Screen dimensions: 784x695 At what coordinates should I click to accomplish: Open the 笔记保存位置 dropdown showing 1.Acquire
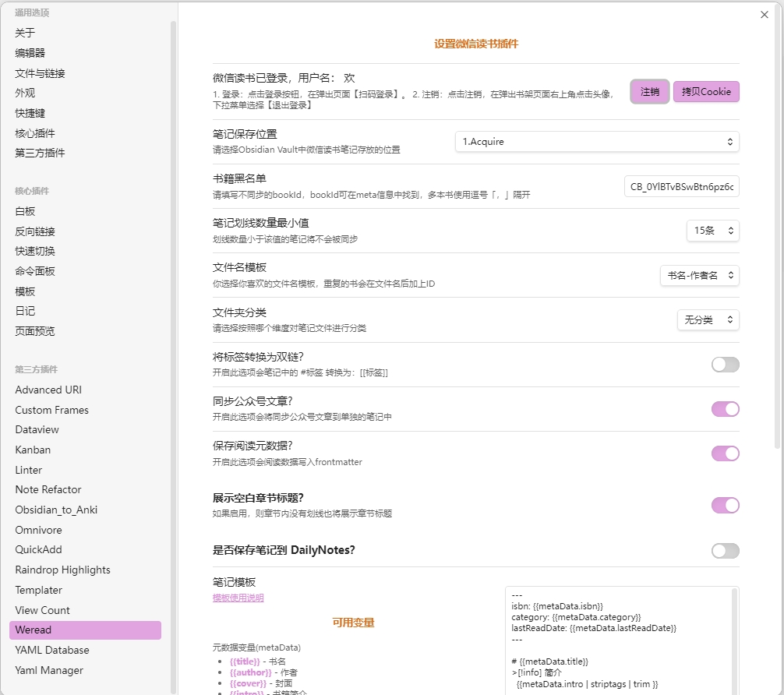pyautogui.click(x=597, y=141)
